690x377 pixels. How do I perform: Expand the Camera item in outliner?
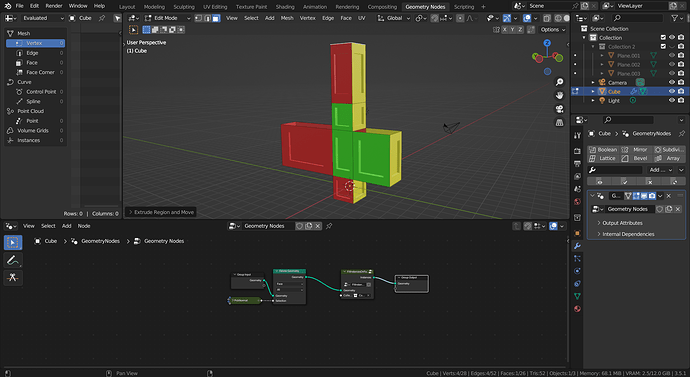coord(593,83)
